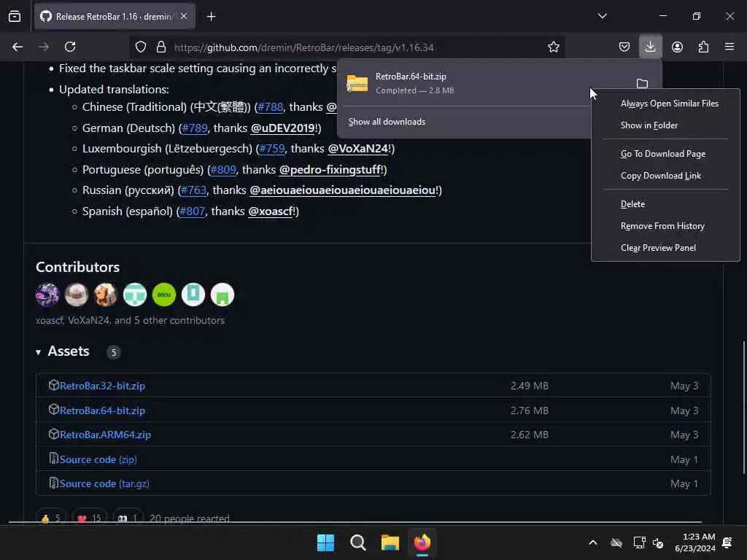
Task: Visit @xoascf profile link
Action: tap(270, 211)
